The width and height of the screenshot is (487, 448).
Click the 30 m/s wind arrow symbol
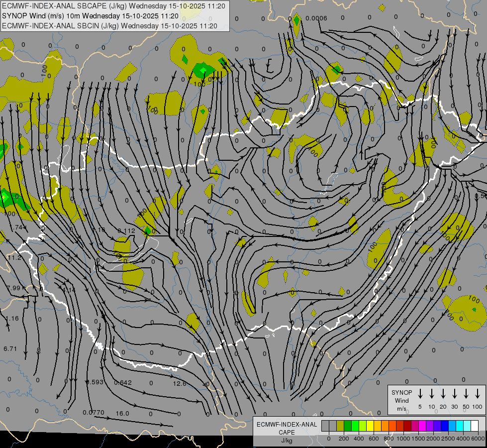(454, 393)
